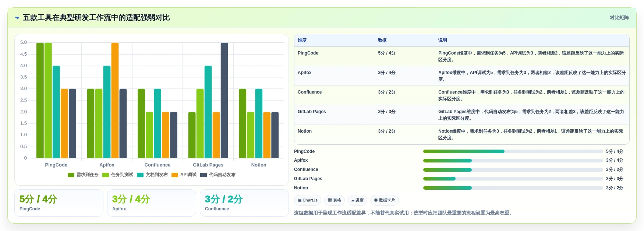
Task: Click the 数据 column header
Action: [382, 41]
